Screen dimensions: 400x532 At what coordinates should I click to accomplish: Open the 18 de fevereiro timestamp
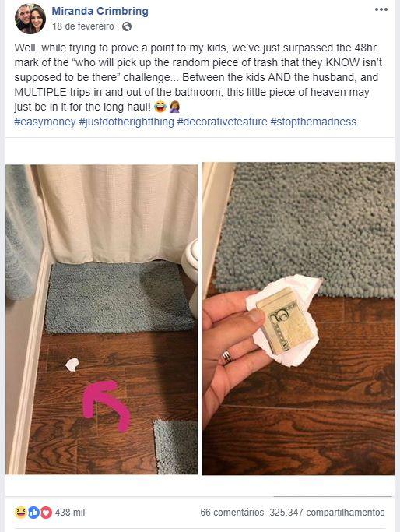83,26
